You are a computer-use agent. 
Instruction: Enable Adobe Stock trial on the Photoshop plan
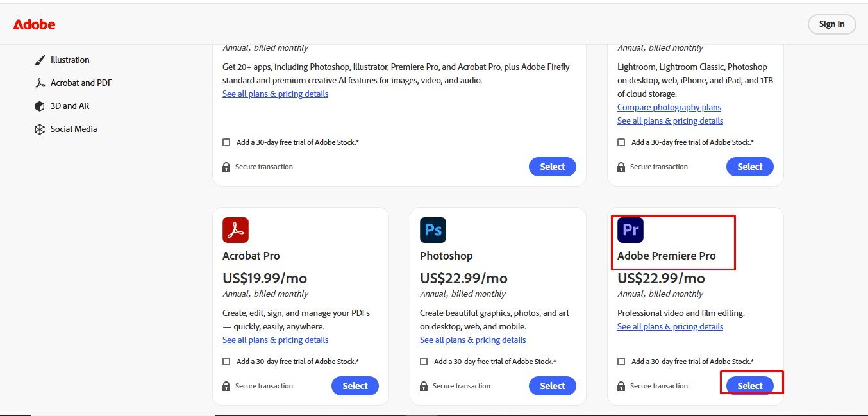pyautogui.click(x=423, y=361)
